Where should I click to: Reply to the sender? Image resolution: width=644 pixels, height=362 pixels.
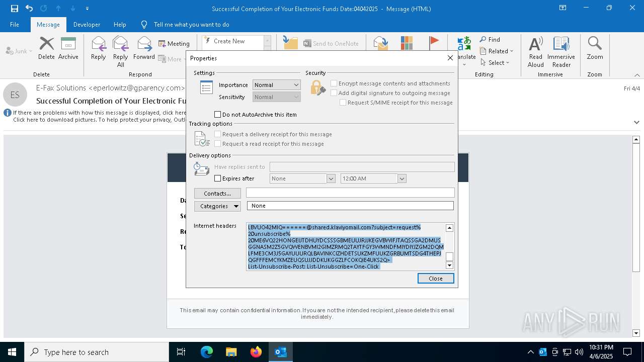[x=98, y=48]
